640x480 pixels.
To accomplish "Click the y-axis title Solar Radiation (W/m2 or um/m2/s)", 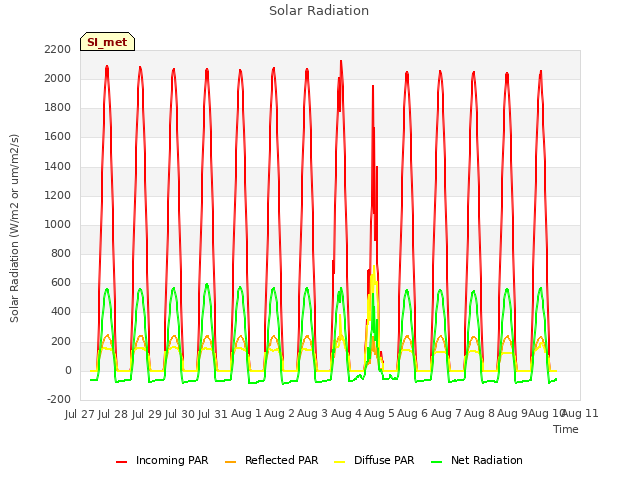I will point(14,228).
